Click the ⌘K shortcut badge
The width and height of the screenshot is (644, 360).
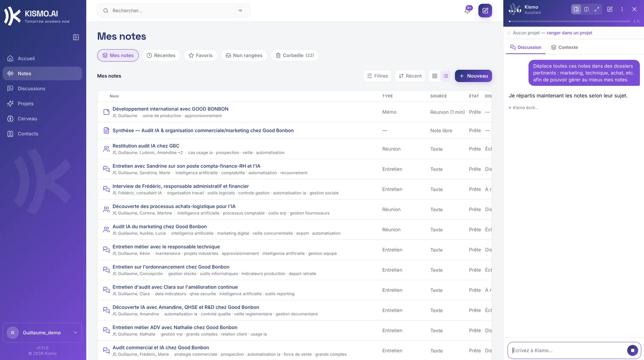click(240, 11)
